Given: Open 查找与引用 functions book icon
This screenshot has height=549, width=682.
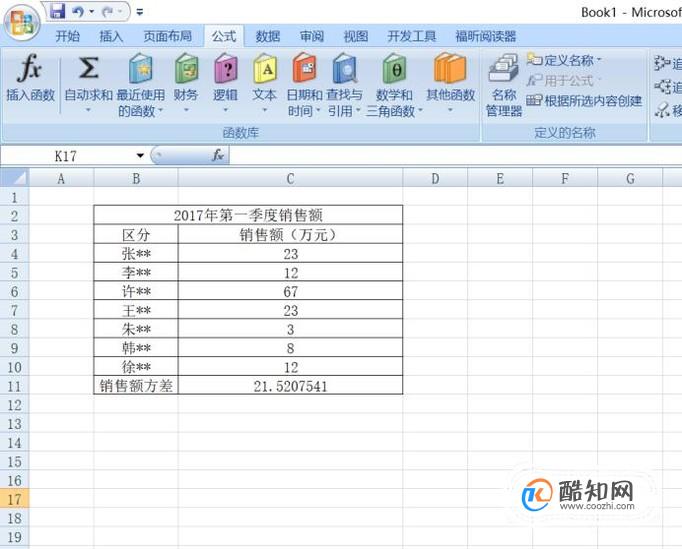Looking at the screenshot, I should point(344,68).
